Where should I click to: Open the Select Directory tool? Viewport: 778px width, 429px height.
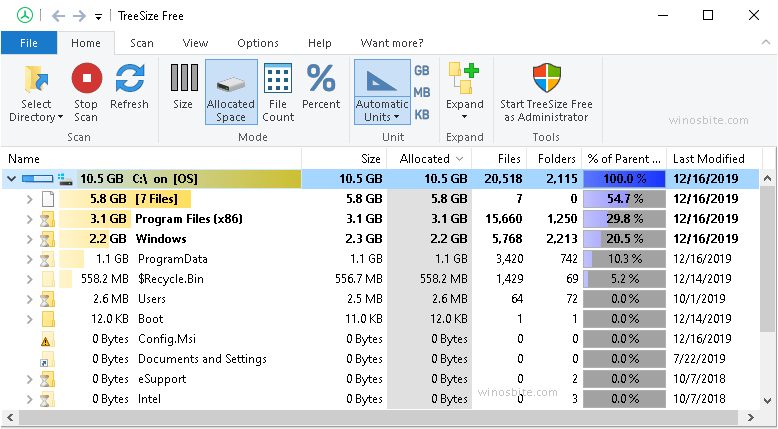(36, 93)
